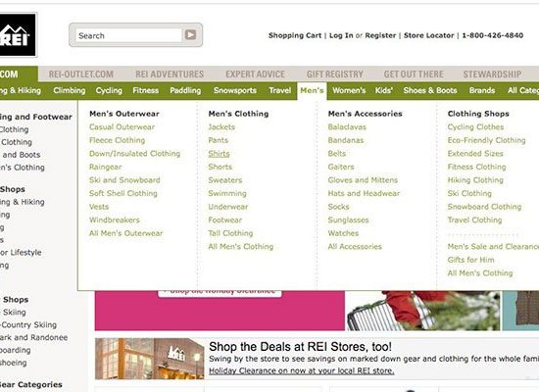Open Extended Sizes link
The height and width of the screenshot is (392, 539).
(x=475, y=154)
